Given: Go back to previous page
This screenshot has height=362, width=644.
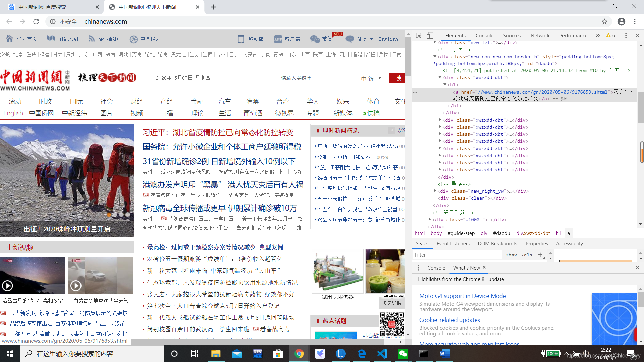Looking at the screenshot, I should coord(9,22).
